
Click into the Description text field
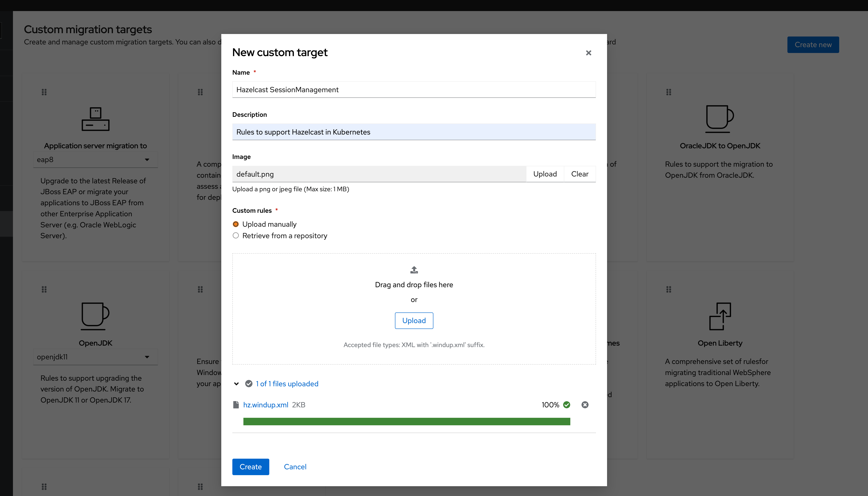click(414, 132)
